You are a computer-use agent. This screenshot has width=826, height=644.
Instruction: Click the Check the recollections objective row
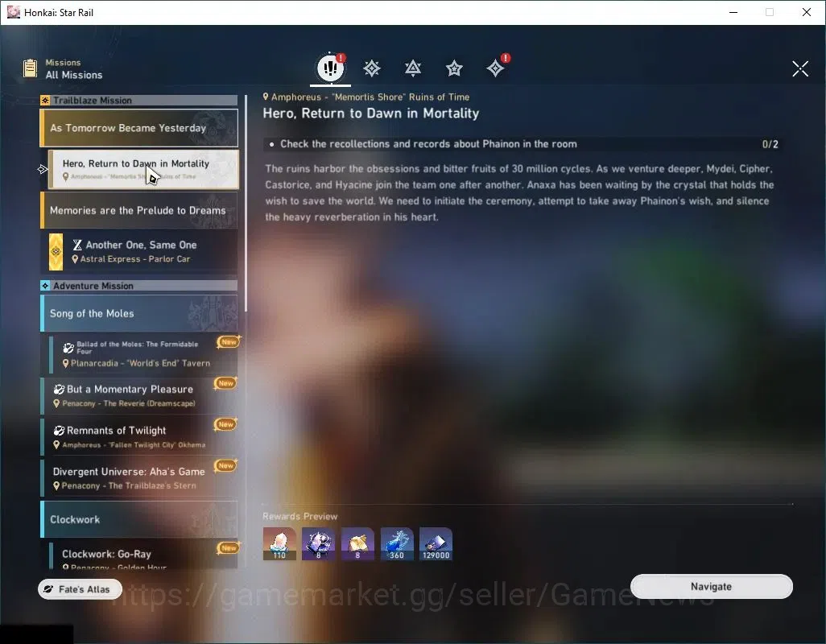click(522, 144)
